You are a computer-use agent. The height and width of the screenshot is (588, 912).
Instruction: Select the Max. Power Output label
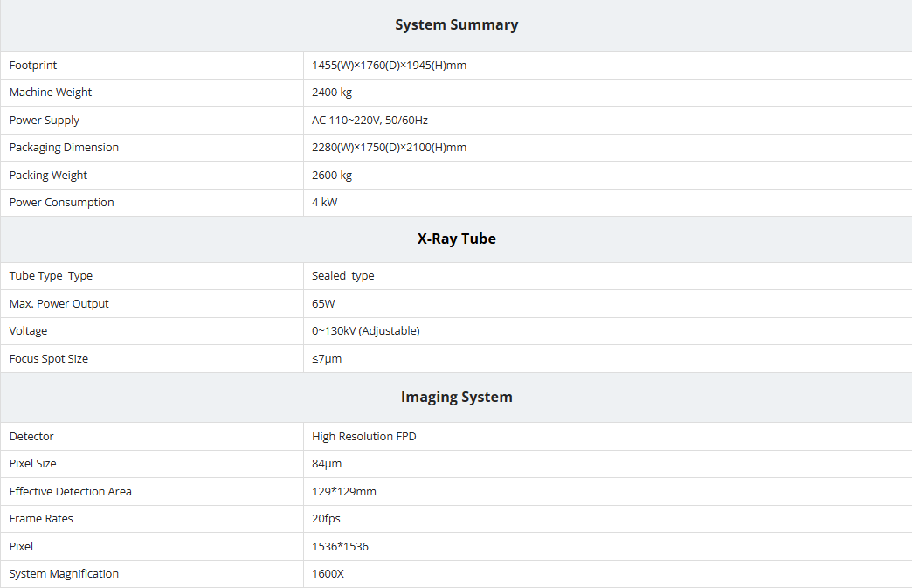[x=59, y=304]
